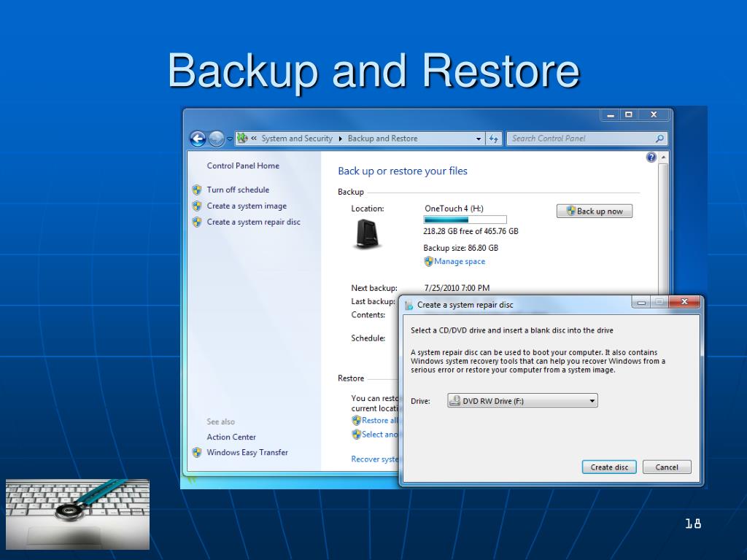This screenshot has width=747, height=560.
Task: Open recent pages dropdown arrow next to Forward
Action: (x=230, y=139)
